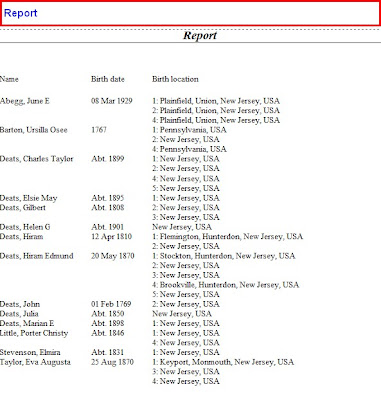Click the name Deats, Helen G

point(25,227)
